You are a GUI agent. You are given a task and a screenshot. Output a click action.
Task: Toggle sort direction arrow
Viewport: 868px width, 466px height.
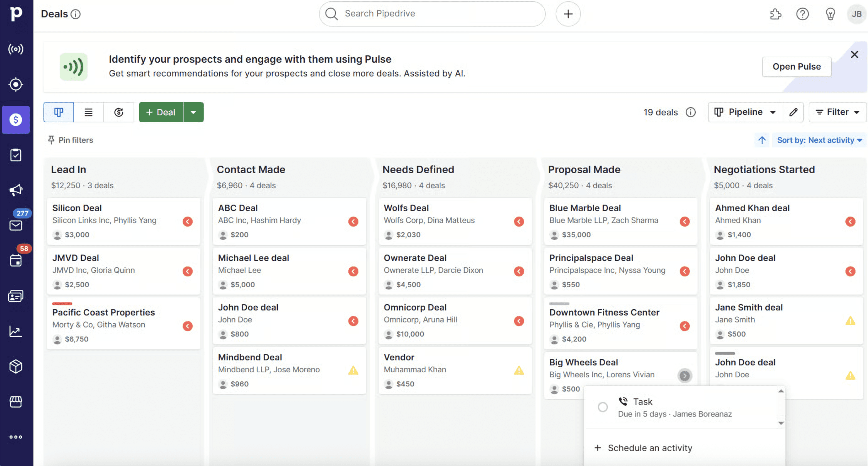coord(762,140)
